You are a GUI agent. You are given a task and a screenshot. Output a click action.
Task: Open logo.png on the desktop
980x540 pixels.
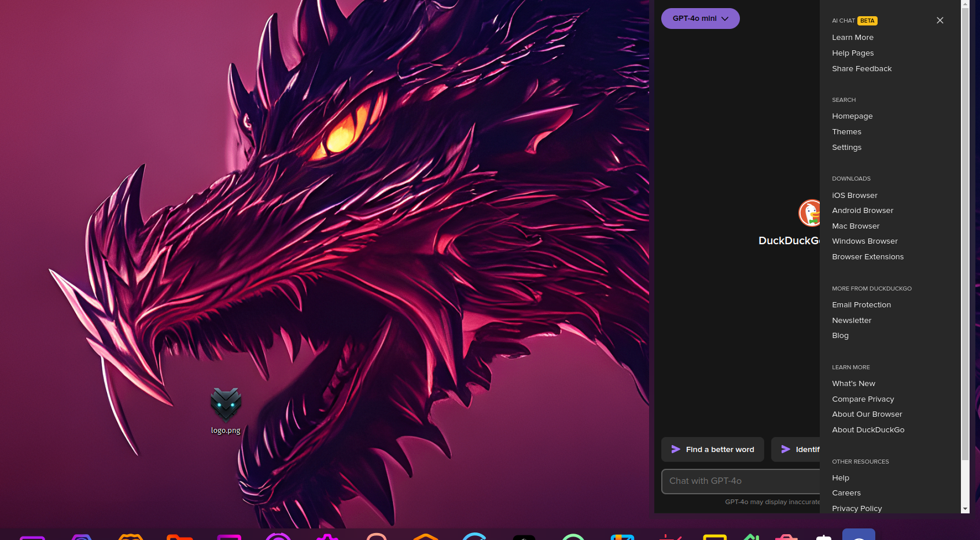[226, 411]
